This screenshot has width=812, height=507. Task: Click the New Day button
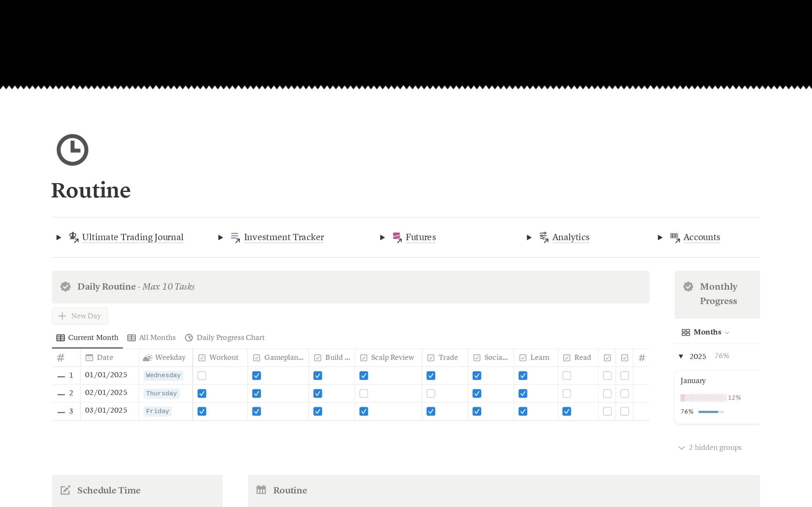click(x=80, y=316)
